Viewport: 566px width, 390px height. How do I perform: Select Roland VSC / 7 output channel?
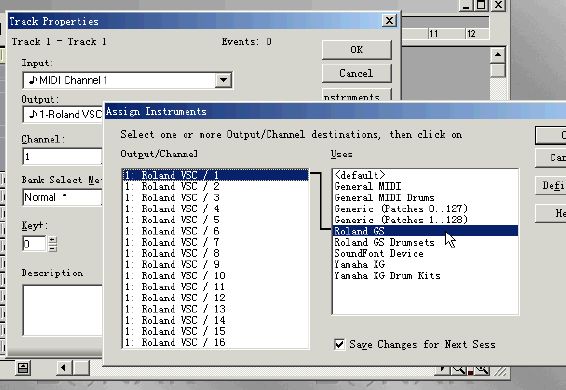215,242
